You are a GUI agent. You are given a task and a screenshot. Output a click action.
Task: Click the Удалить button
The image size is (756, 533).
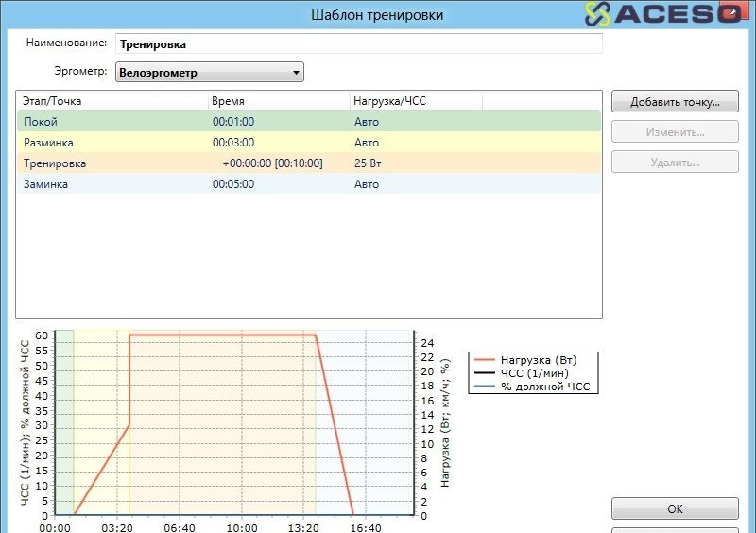[x=675, y=163]
